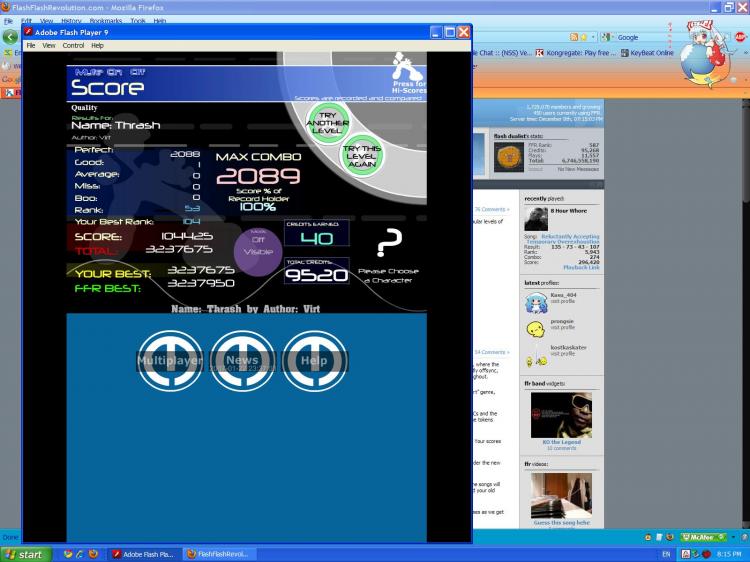Click Firefox green back arrow button
This screenshot has height=562, width=750.
point(10,37)
